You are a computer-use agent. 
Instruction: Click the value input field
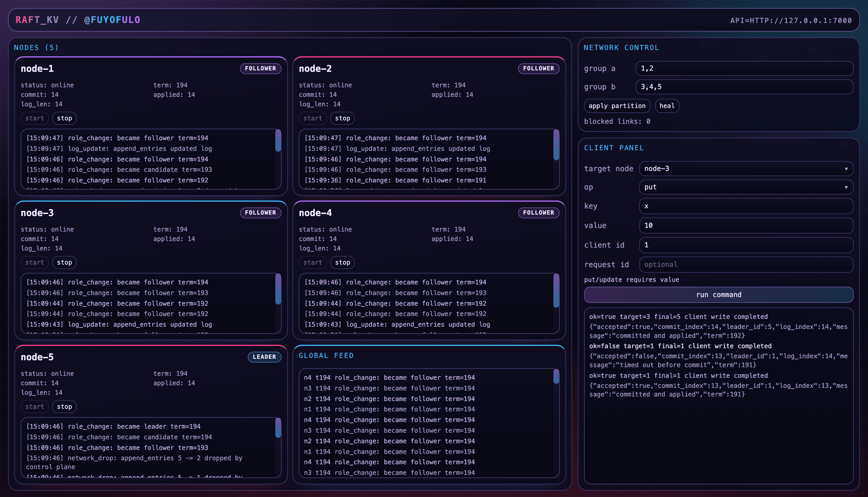746,225
